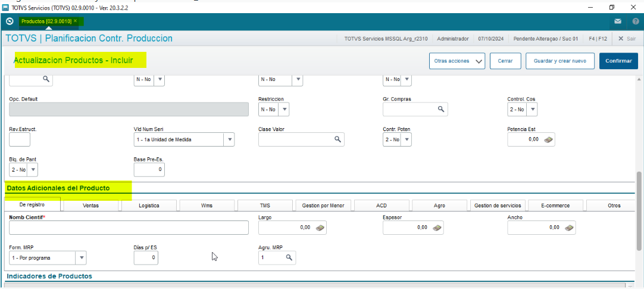The height and width of the screenshot is (289, 644).
Task: Click Indicadores de Productos heading
Action: (x=49, y=276)
